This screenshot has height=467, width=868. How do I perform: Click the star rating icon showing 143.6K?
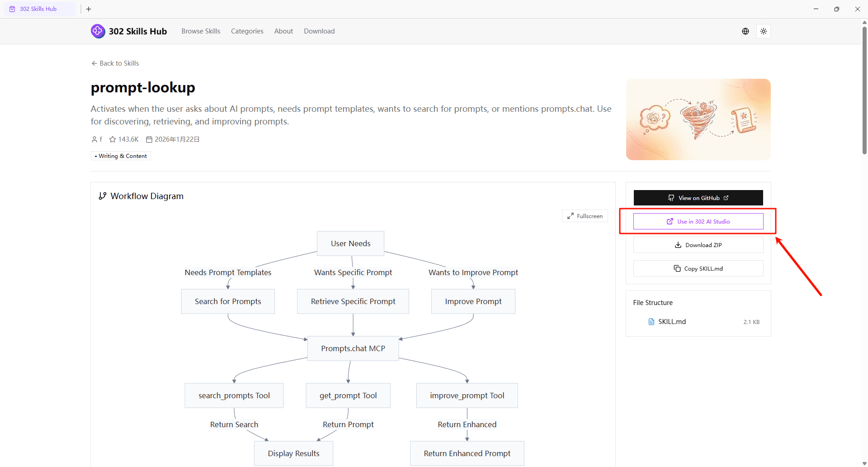(x=113, y=139)
